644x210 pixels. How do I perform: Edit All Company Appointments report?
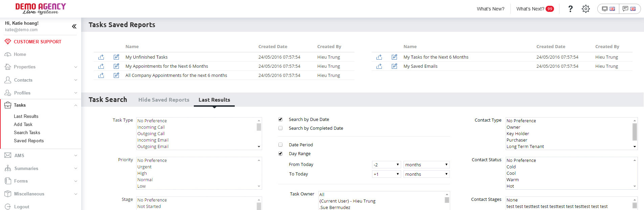coord(116,75)
